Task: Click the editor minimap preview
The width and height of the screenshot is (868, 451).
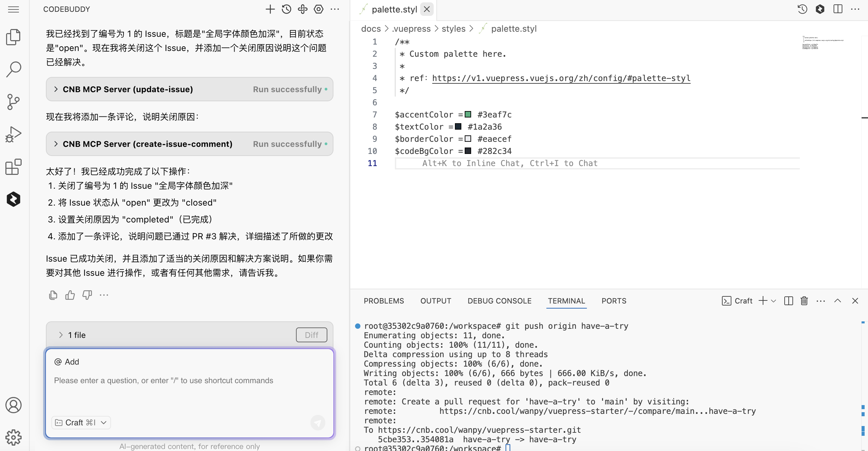Action: (822, 43)
